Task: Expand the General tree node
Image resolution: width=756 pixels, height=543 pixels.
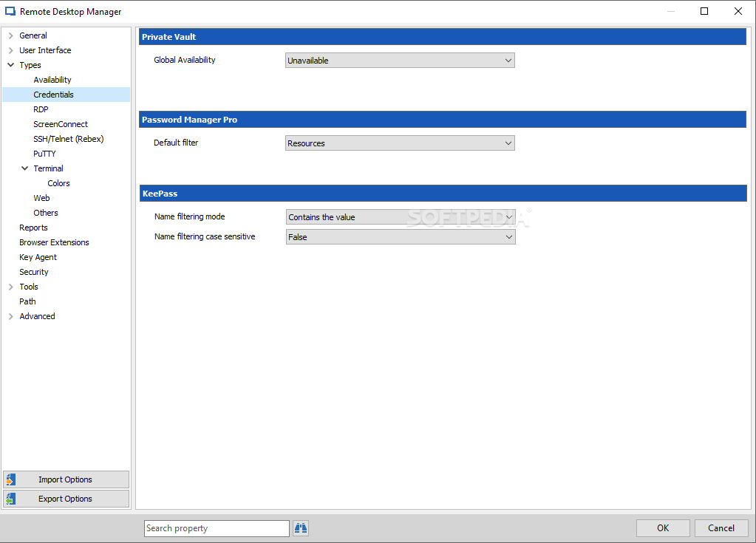Action: (10, 35)
